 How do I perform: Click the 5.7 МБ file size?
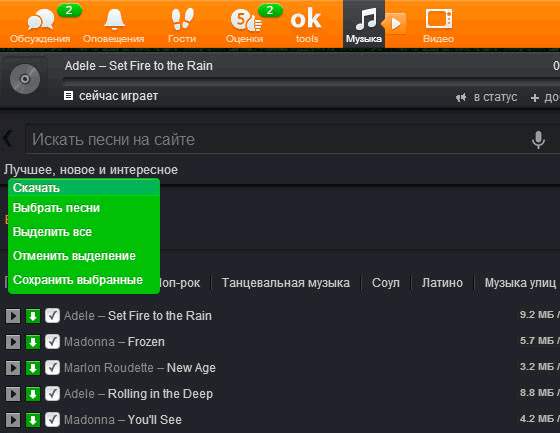tap(537, 341)
